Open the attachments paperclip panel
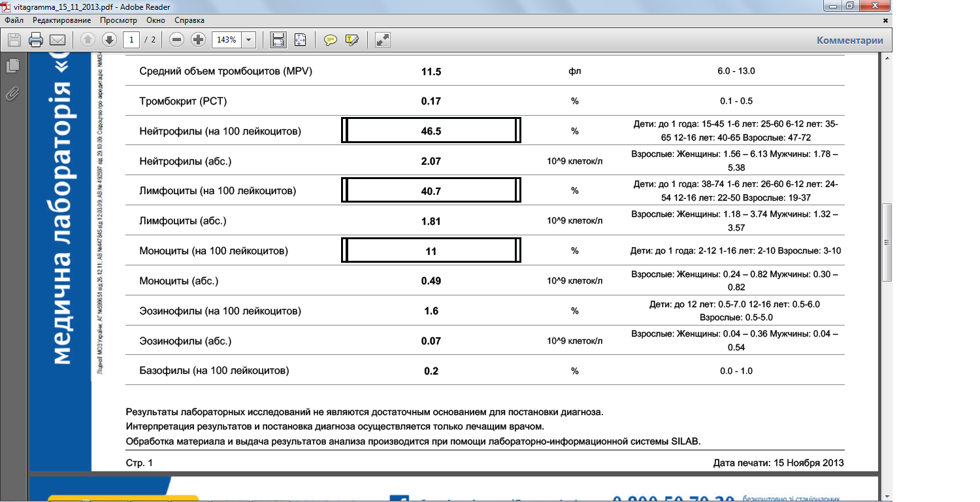The image size is (980, 502). click(12, 93)
